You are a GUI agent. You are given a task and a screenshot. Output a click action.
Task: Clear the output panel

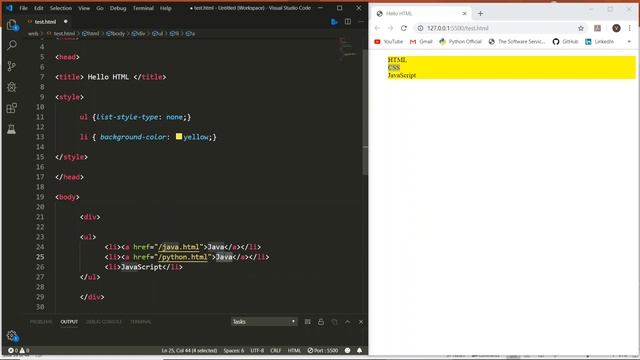(x=308, y=322)
